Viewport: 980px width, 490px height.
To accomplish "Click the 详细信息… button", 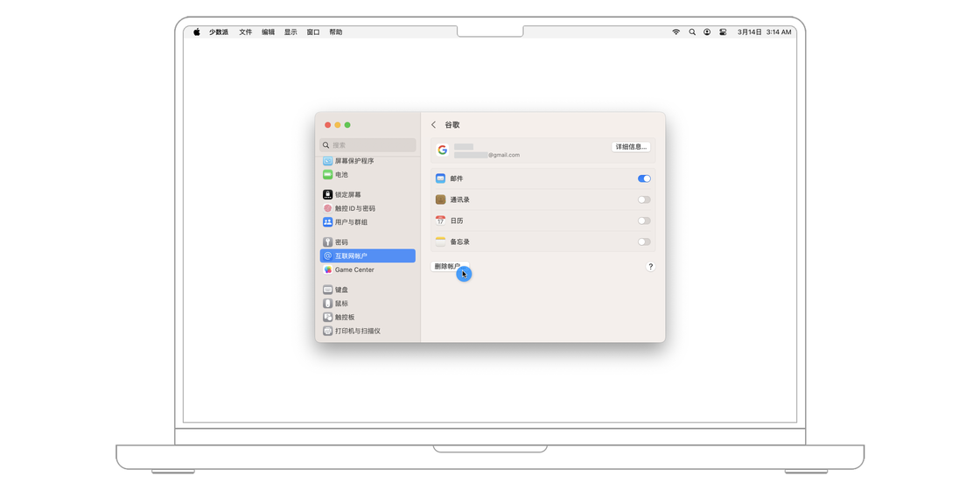I will coord(631,147).
